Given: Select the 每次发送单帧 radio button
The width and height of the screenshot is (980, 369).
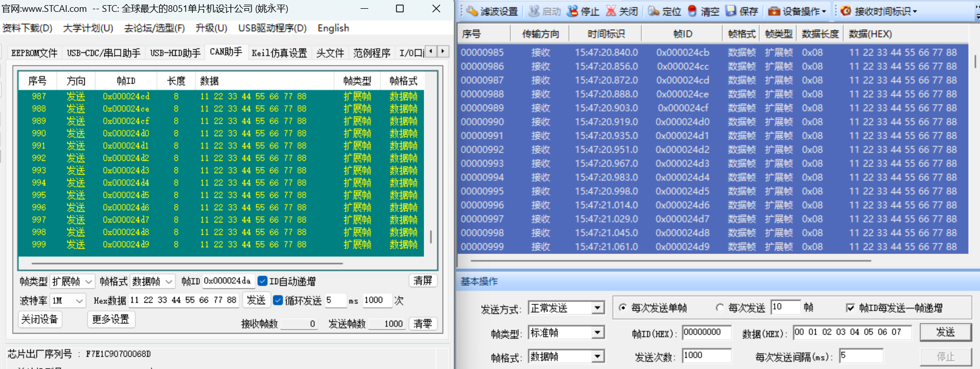Looking at the screenshot, I should 623,308.
